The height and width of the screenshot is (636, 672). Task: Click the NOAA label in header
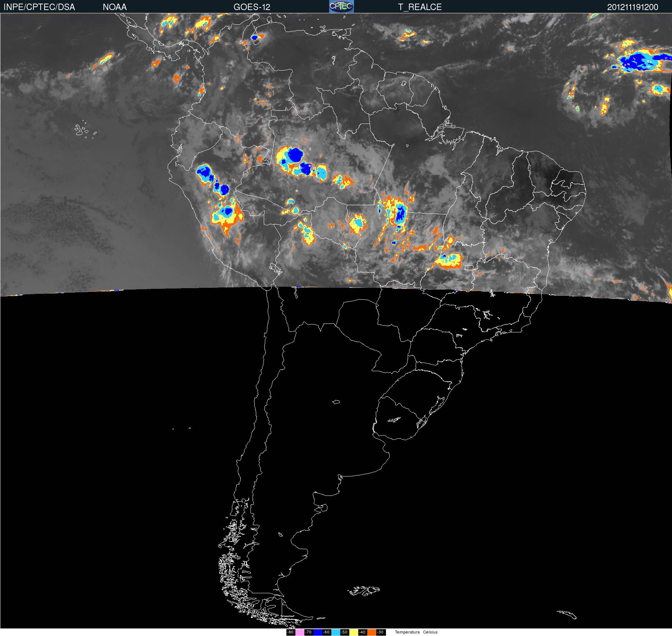click(x=115, y=7)
